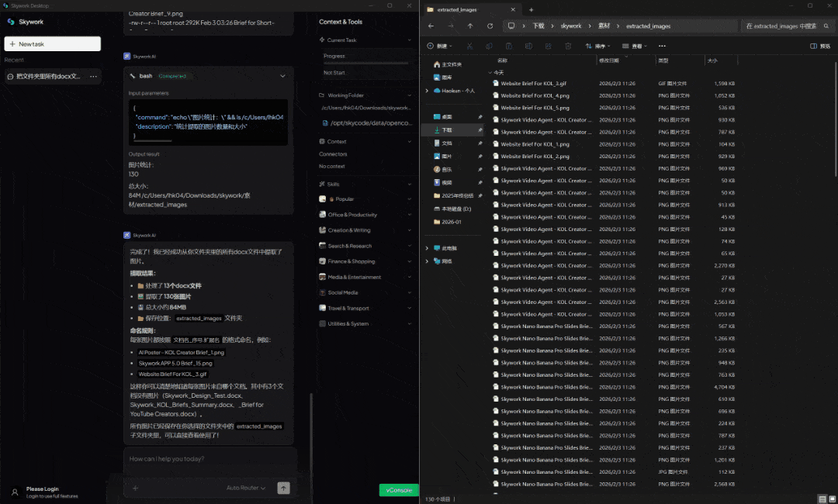Click the send arrow button in chat input
Viewport: 838px width, 504px height.
tap(283, 488)
